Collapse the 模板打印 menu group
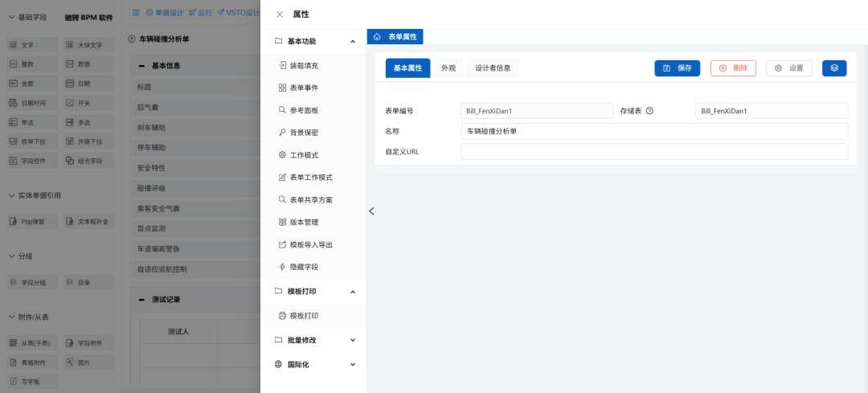This screenshot has width=868, height=393. pos(353,292)
